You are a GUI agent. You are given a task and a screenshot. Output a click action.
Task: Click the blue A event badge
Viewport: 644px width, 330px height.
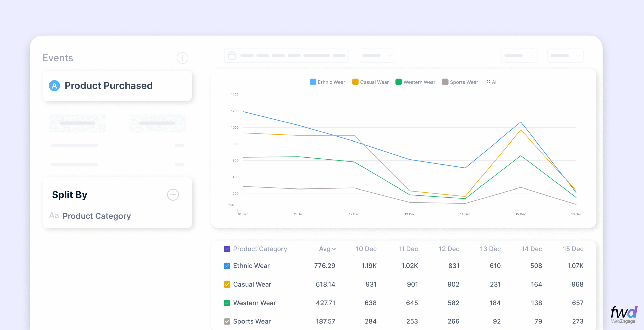pyautogui.click(x=54, y=86)
